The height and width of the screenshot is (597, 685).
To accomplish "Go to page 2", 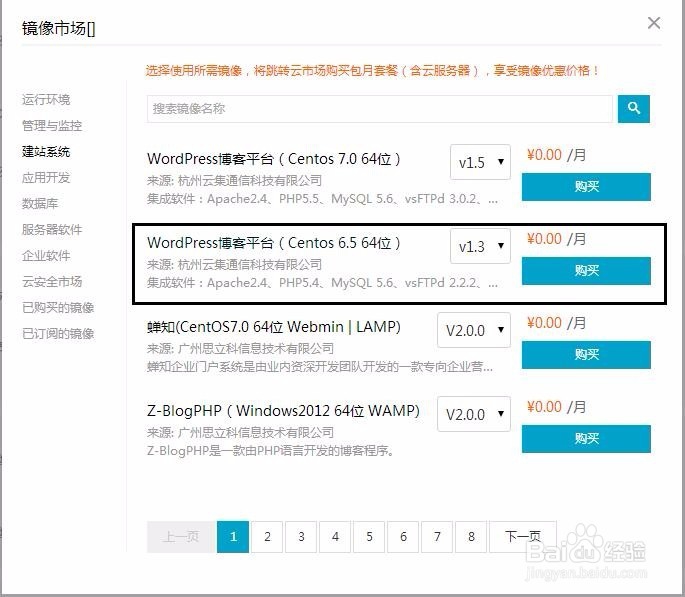I will pyautogui.click(x=267, y=537).
